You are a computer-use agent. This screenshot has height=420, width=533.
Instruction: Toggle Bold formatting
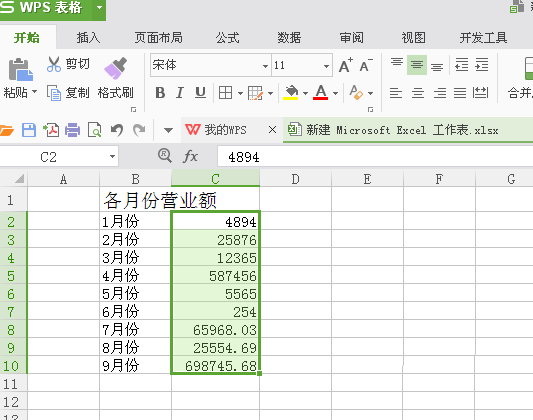(160, 93)
